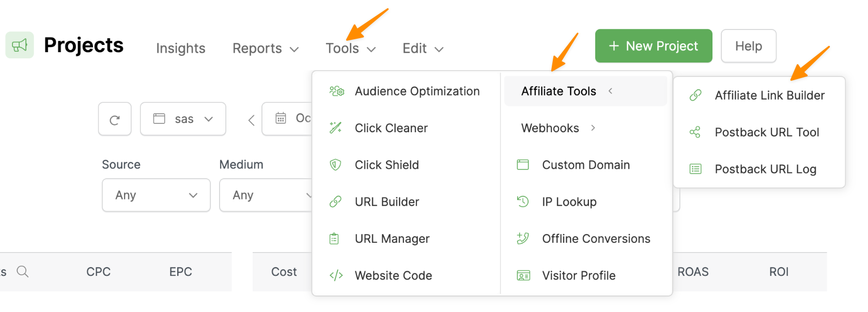Click the previous date arrow
Image resolution: width=868 pixels, height=312 pixels.
coord(252,120)
